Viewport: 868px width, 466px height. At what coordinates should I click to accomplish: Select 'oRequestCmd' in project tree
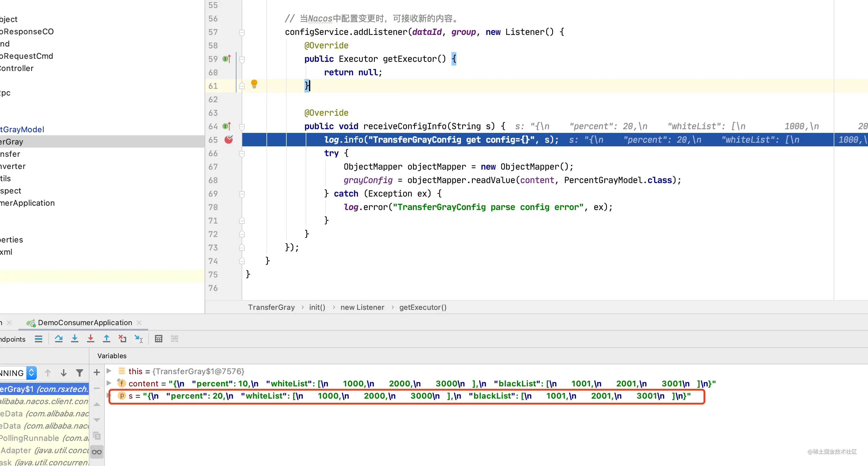[x=27, y=56]
